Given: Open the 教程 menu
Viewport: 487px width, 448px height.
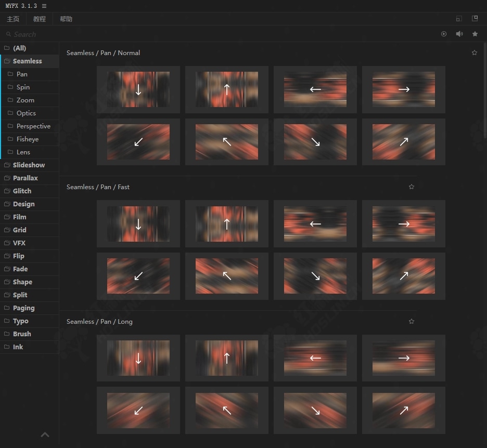Looking at the screenshot, I should click(40, 19).
